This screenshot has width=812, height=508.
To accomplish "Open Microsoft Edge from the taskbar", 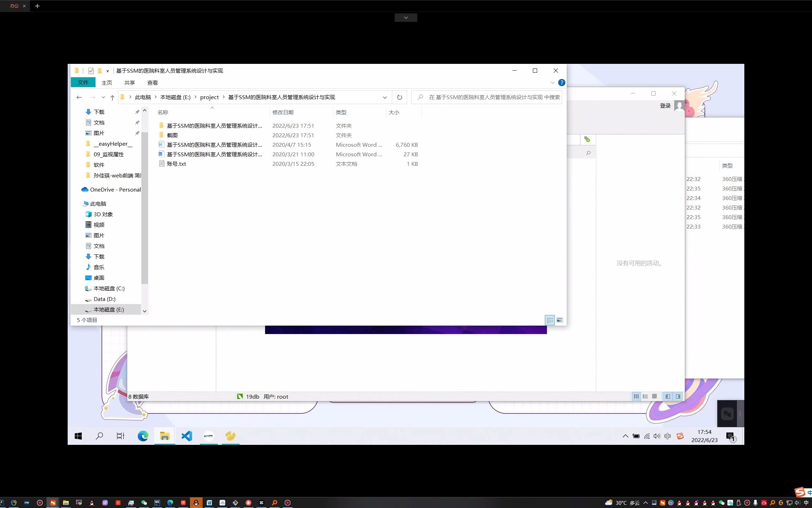I will click(143, 436).
